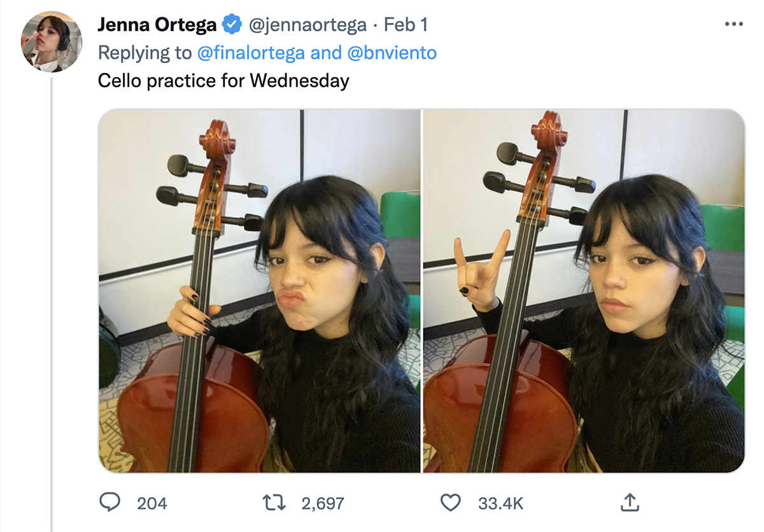764x532 pixels.
Task: Open the left cello photo
Action: pyautogui.click(x=259, y=291)
